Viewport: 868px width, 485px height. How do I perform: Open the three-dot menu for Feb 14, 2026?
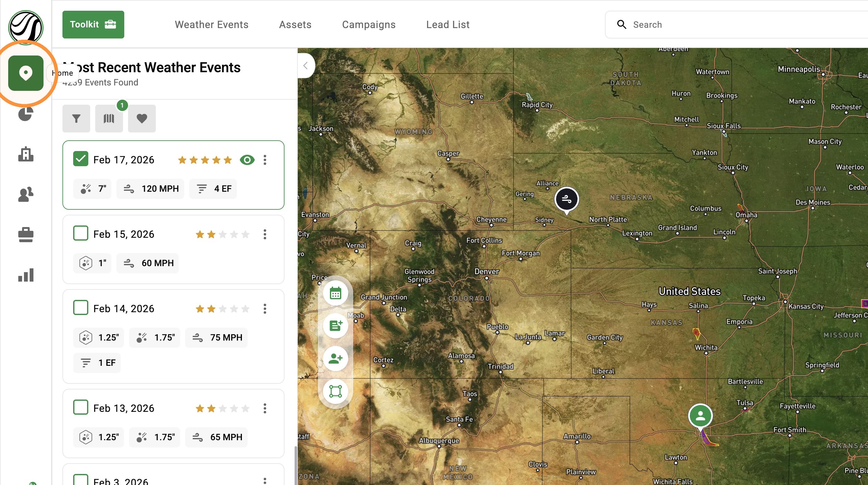[x=265, y=308]
